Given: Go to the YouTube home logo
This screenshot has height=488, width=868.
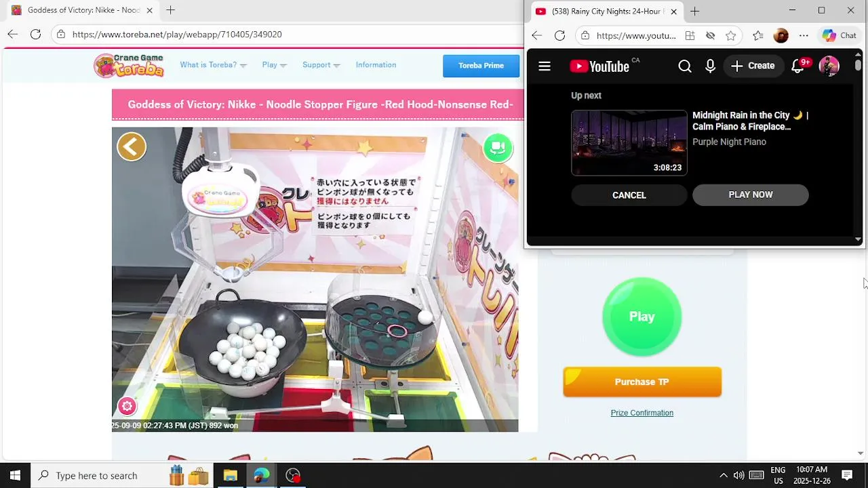Looking at the screenshot, I should (x=600, y=66).
